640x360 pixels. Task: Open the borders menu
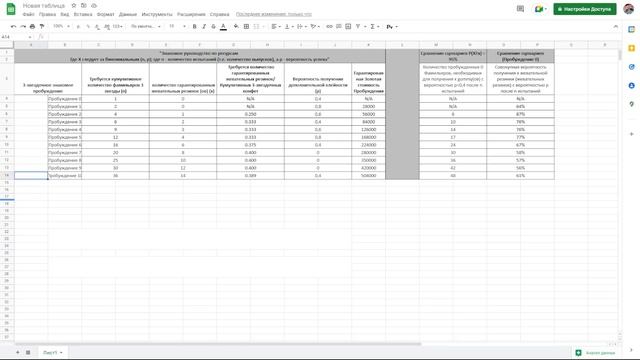click(246, 27)
